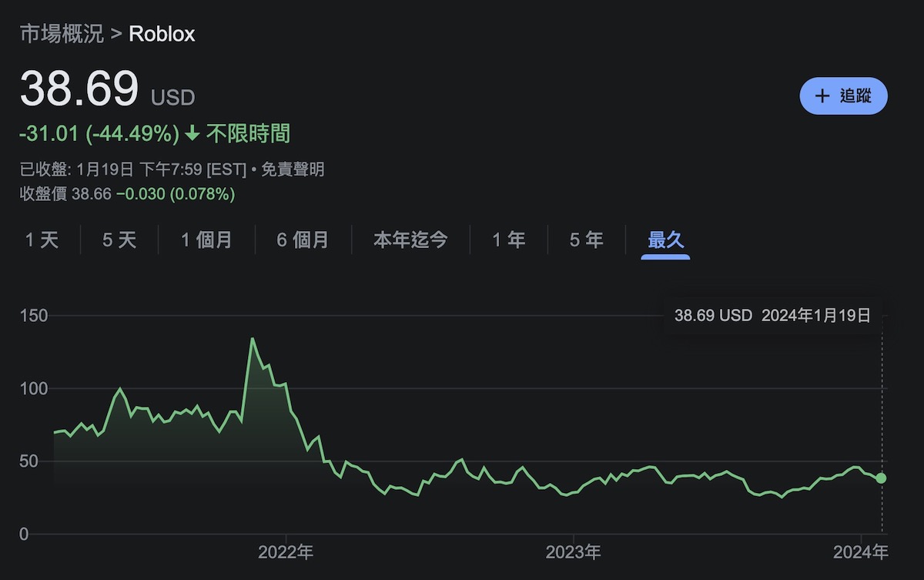Choose the 1 年 range tab
This screenshot has width=924, height=580.
pyautogui.click(x=508, y=240)
